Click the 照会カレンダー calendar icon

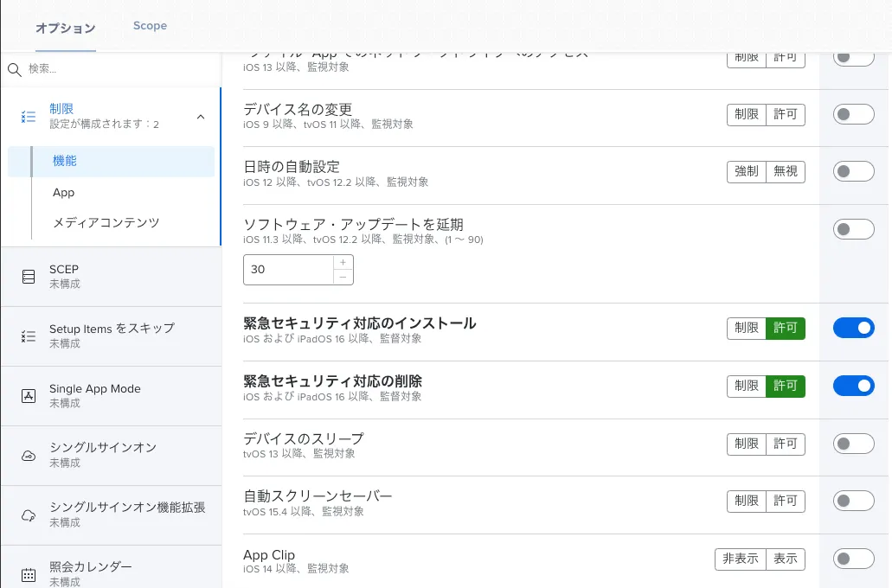[x=29, y=574]
